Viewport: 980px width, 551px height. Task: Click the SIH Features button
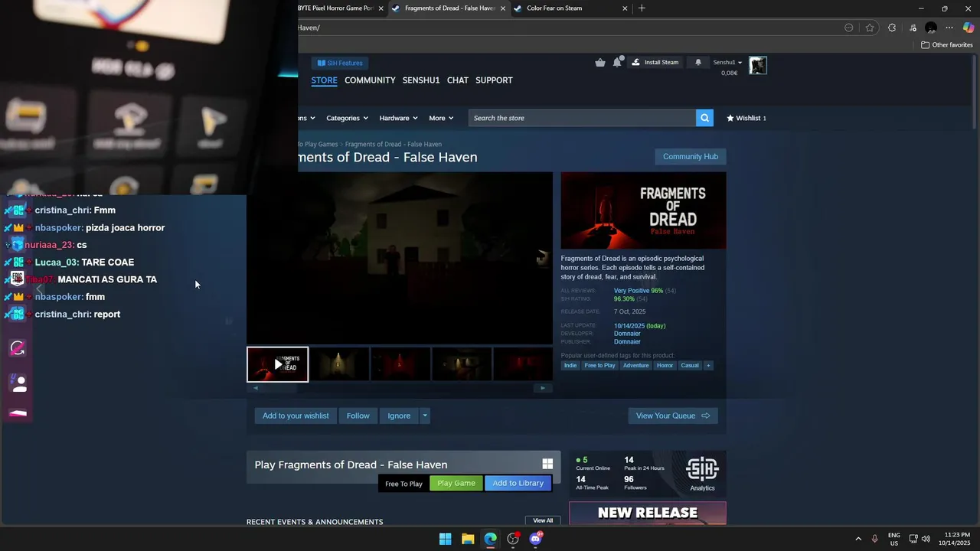[340, 63]
